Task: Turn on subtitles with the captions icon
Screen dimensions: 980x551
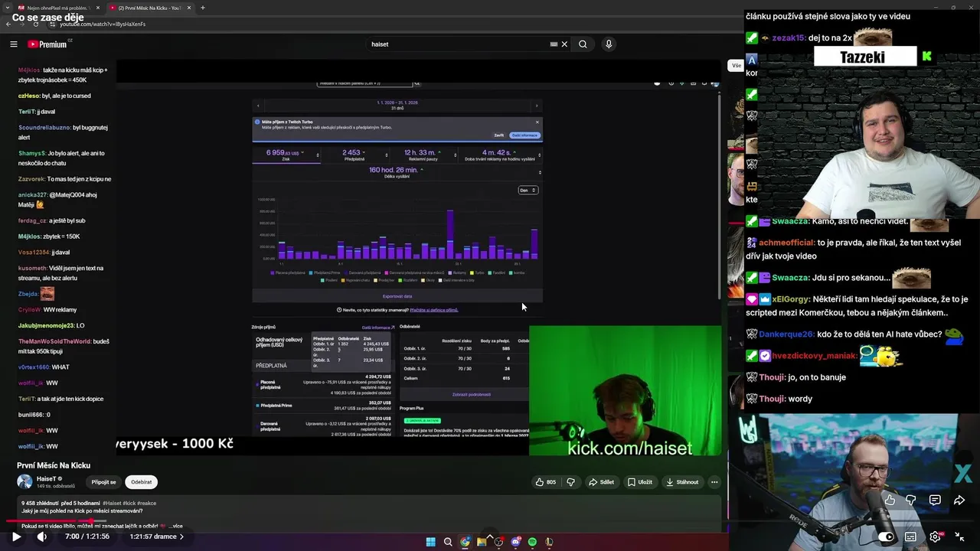Action: click(910, 537)
